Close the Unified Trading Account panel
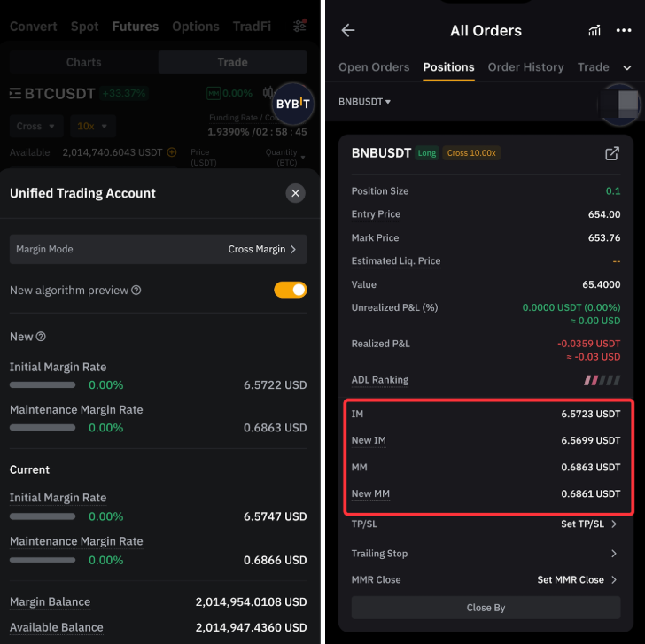Image resolution: width=645 pixels, height=644 pixels. point(296,193)
